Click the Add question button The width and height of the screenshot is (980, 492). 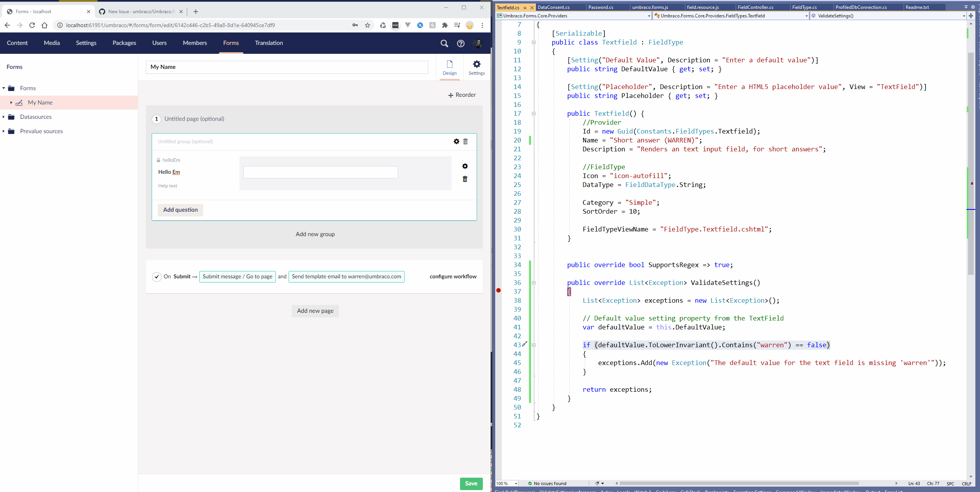(180, 210)
